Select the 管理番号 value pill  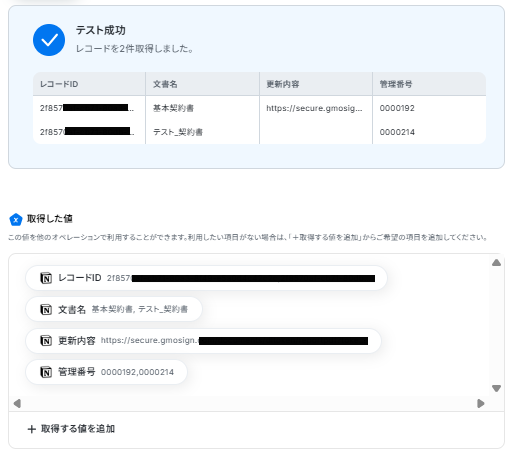pyautogui.click(x=106, y=372)
